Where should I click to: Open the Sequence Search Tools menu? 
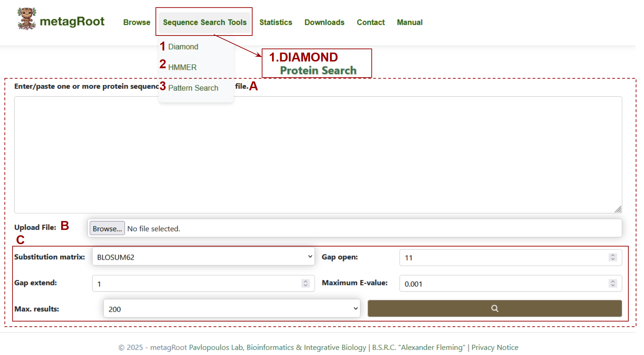(204, 22)
